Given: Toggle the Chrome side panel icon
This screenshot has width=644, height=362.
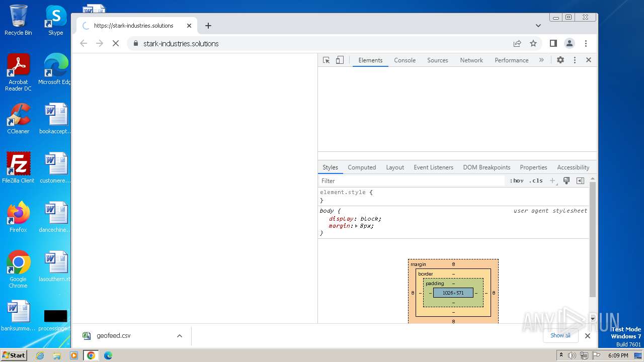Looking at the screenshot, I should [x=553, y=44].
